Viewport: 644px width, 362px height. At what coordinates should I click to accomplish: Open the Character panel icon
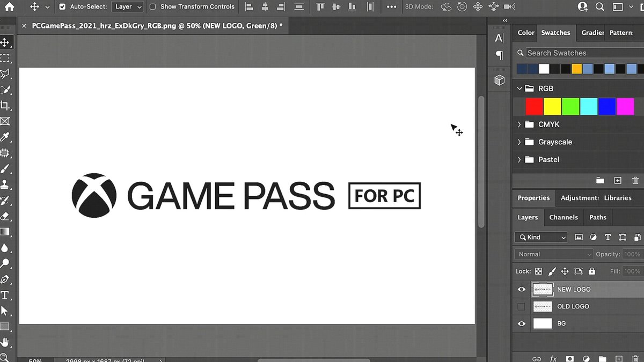click(499, 38)
